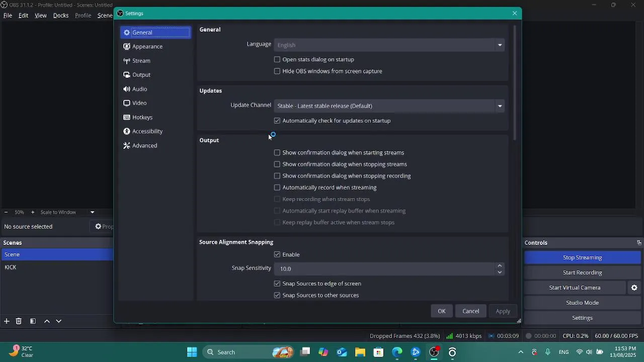Click Cancel in the Settings dialog
The image size is (644, 362).
click(471, 311)
